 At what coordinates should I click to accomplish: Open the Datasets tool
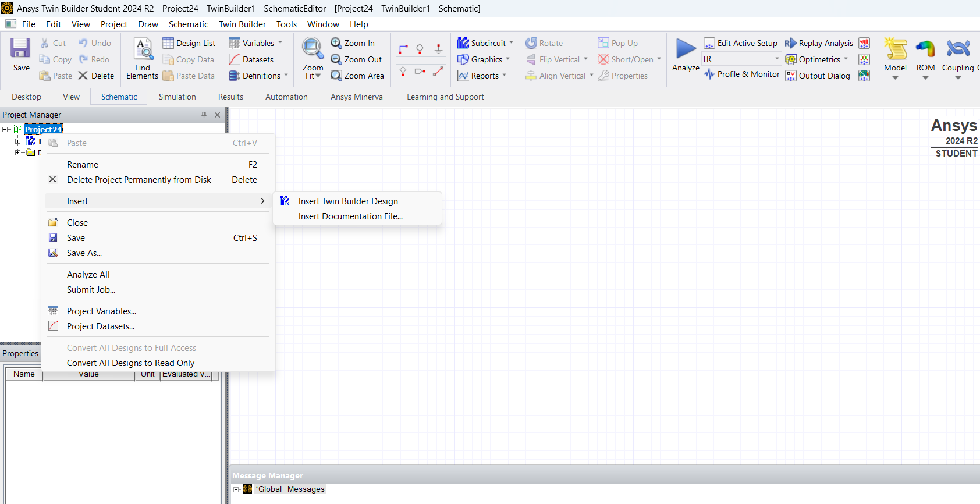coord(251,59)
